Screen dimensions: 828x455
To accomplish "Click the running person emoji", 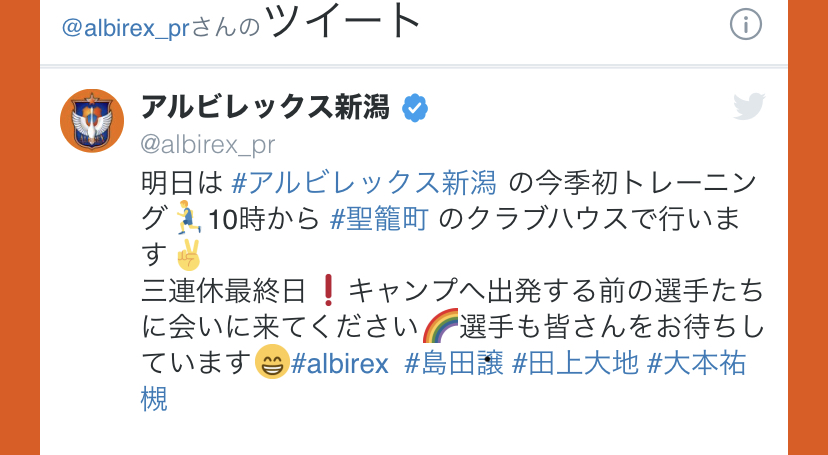I will coord(189,217).
